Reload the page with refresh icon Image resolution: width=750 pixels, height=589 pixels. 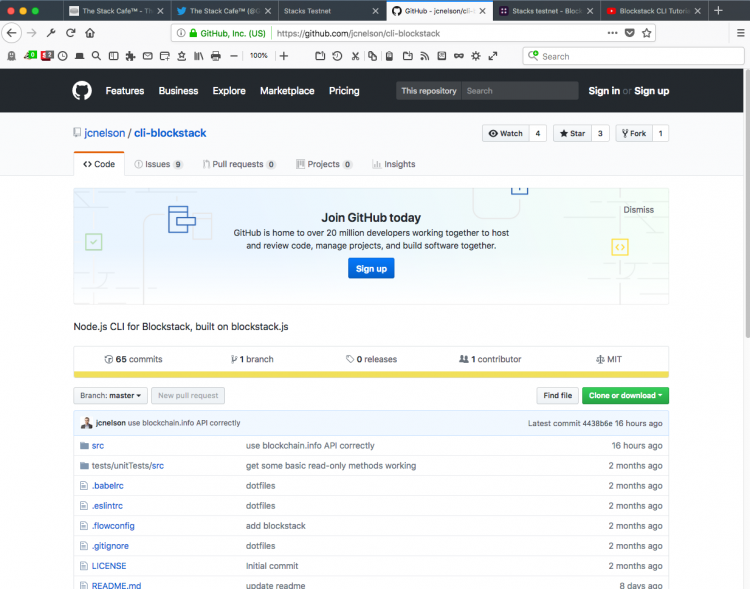pos(71,33)
